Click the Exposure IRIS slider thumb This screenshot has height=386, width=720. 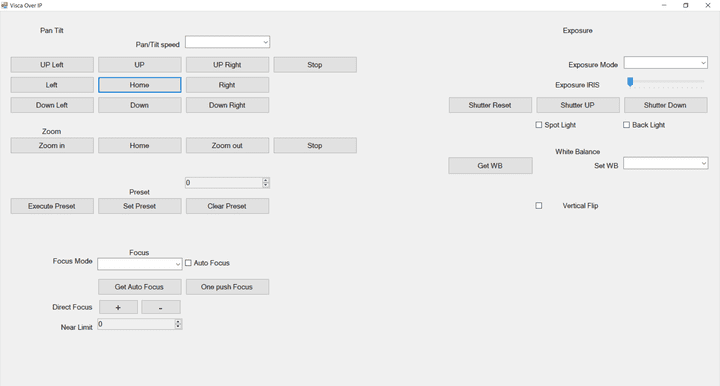[630, 82]
